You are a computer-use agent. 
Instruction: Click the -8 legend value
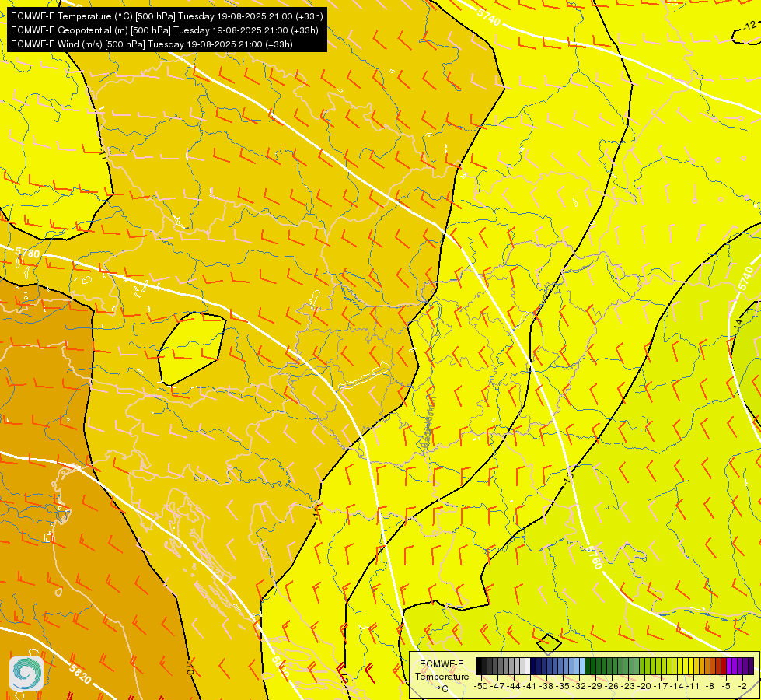[710, 687]
